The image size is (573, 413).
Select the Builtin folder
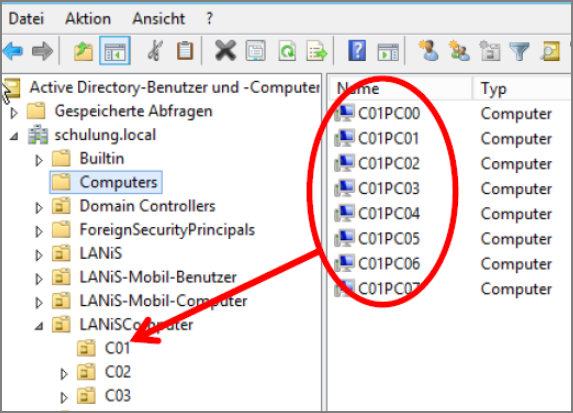(102, 159)
